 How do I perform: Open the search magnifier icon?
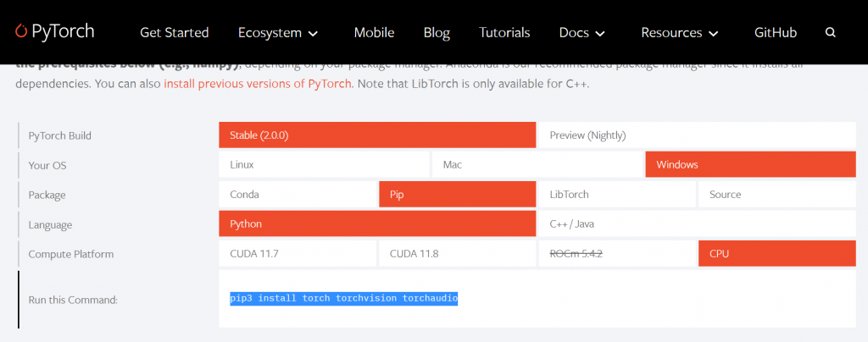[831, 33]
